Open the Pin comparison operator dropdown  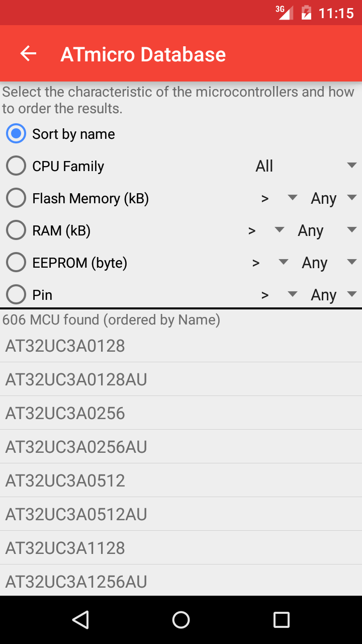coord(279,295)
